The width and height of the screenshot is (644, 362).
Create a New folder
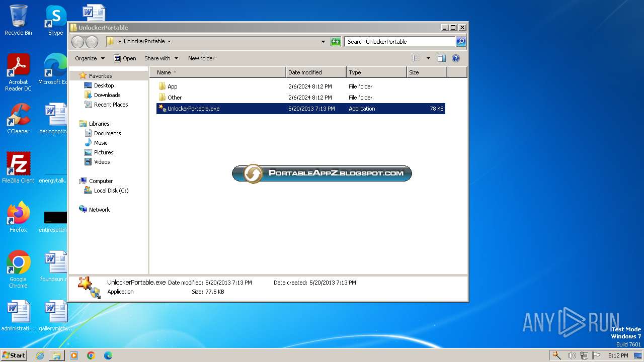201,58
